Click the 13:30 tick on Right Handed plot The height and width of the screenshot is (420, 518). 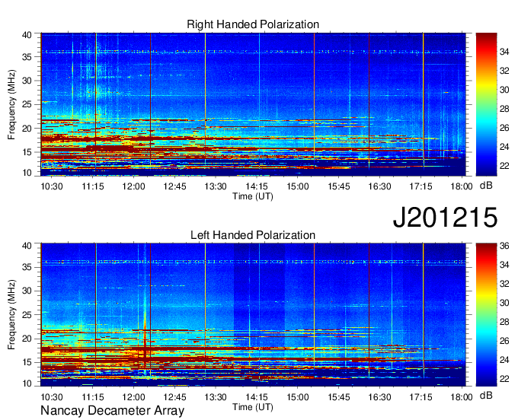click(x=216, y=186)
